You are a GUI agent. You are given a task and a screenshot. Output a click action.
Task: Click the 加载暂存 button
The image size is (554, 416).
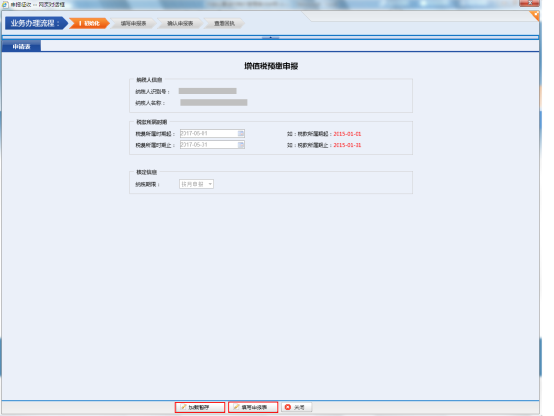coord(200,407)
